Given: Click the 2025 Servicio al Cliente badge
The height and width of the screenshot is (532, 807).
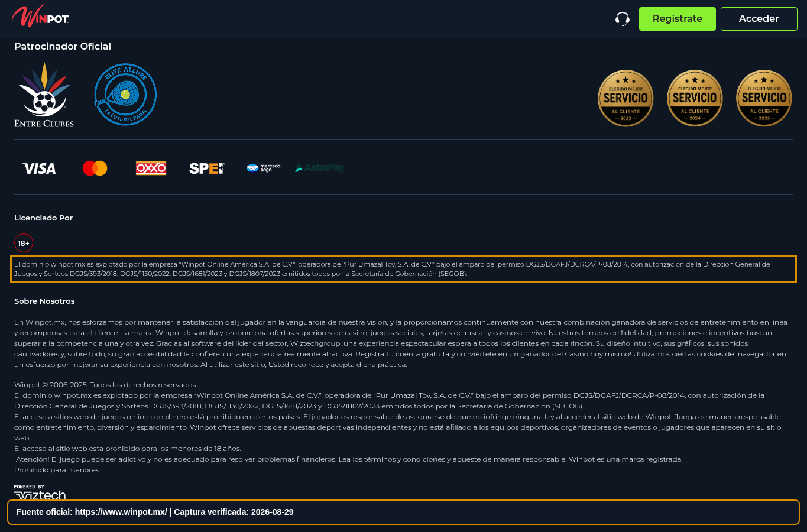Looking at the screenshot, I should click(764, 98).
